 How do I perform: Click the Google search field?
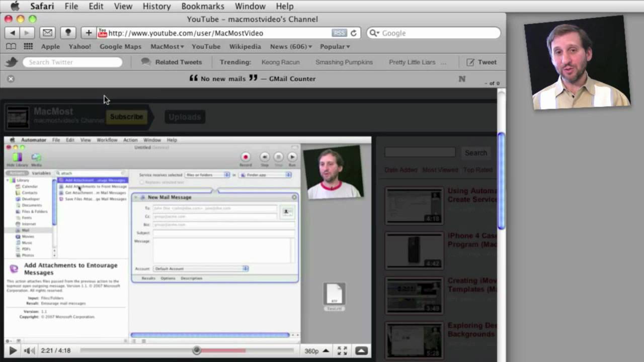click(x=434, y=33)
